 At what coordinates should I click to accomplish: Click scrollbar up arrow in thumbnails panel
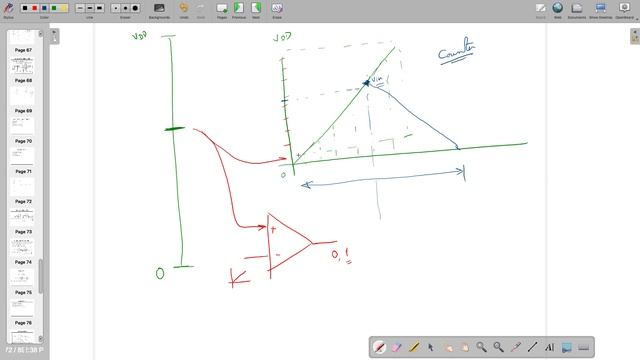40,33
